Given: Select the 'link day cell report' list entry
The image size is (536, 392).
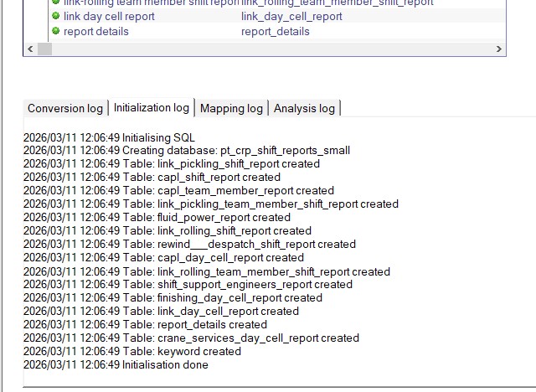Looking at the screenshot, I should click(109, 16).
